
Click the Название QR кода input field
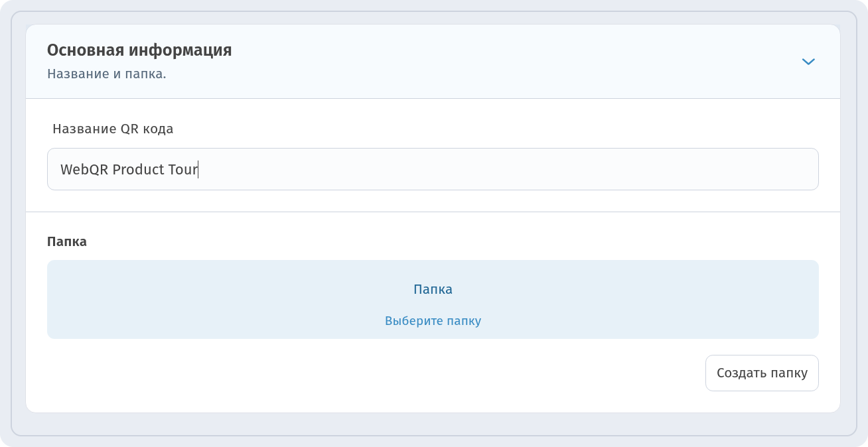pos(433,169)
